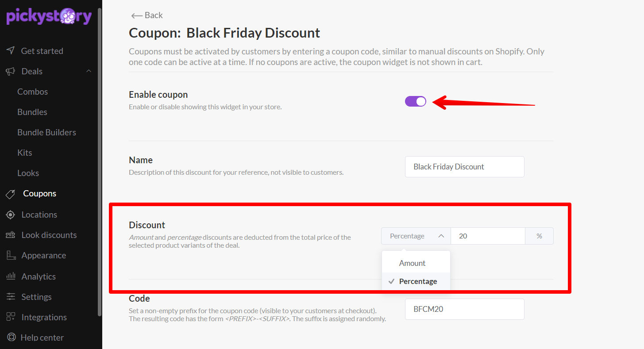Image resolution: width=644 pixels, height=349 pixels.
Task: Click the Analytics bar chart icon
Action: coord(11,276)
